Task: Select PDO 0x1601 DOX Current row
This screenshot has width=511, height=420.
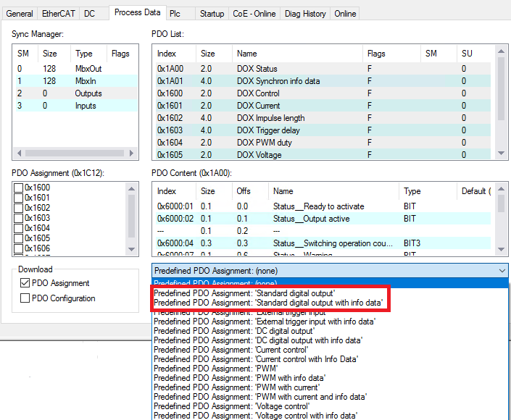Action: (323, 106)
